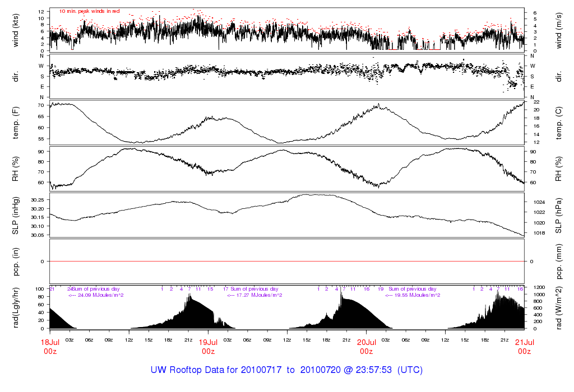The image size is (574, 392).
Task: Click the '1022' hPa tick value
Action: [x=539, y=212]
